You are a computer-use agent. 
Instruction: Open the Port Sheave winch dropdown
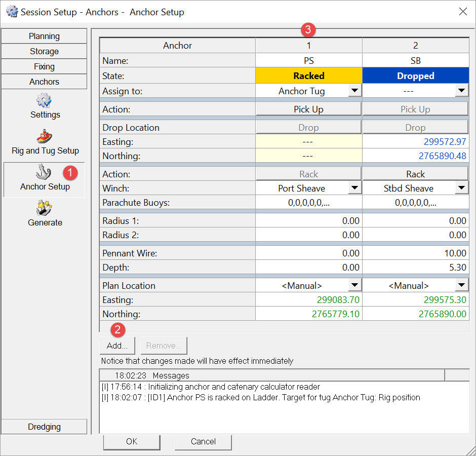[x=355, y=188]
